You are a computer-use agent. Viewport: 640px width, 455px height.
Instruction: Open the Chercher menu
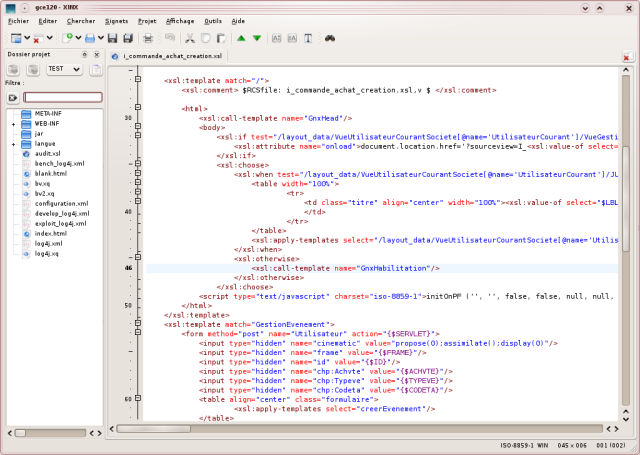coord(81,21)
